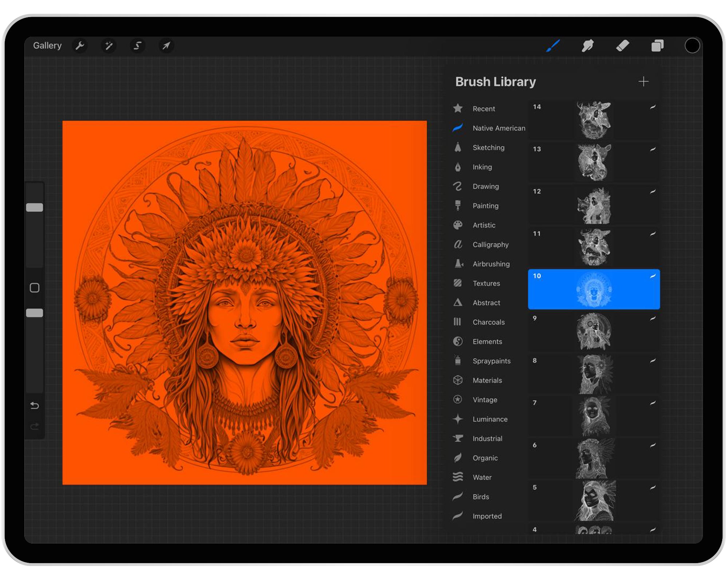Return to the Gallery
The width and height of the screenshot is (728, 578).
pyautogui.click(x=47, y=45)
